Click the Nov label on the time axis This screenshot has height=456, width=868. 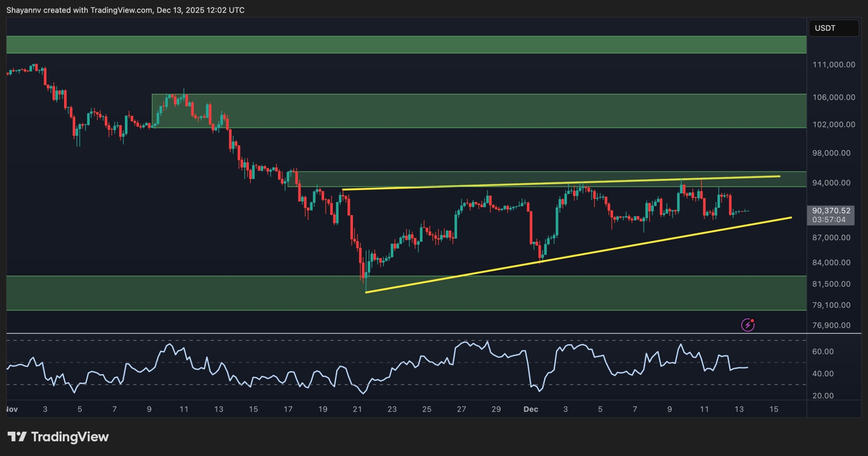click(12, 409)
